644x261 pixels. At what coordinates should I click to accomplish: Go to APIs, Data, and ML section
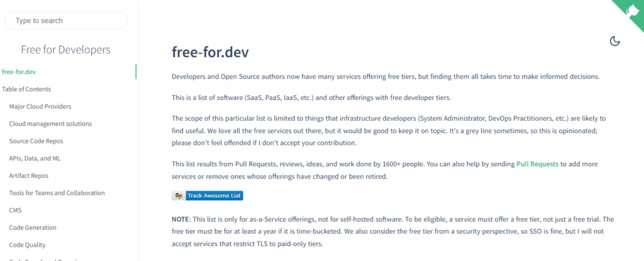35,158
